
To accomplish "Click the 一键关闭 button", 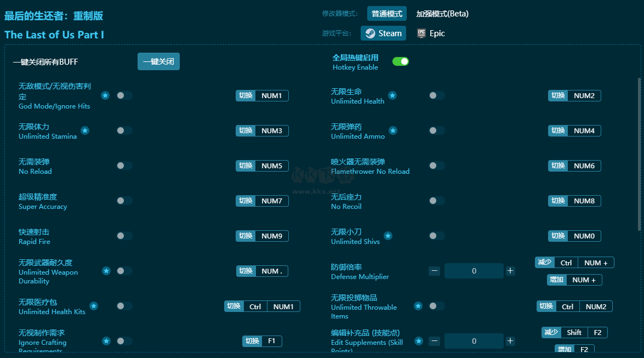I will click(158, 61).
